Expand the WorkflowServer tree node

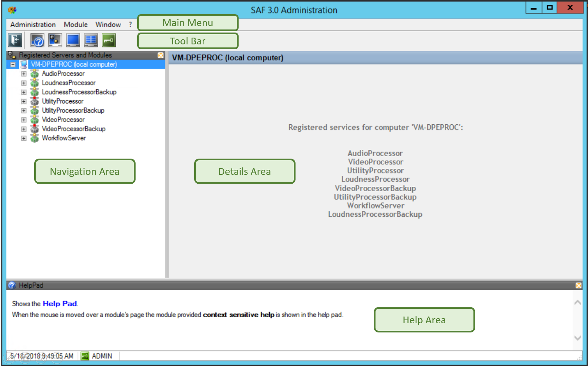[24, 138]
